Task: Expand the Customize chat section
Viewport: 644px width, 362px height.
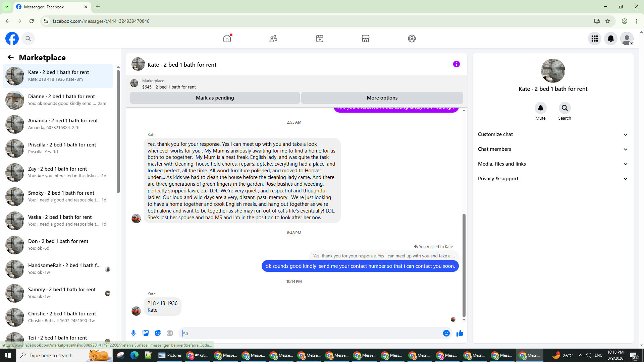Action: coord(553,134)
